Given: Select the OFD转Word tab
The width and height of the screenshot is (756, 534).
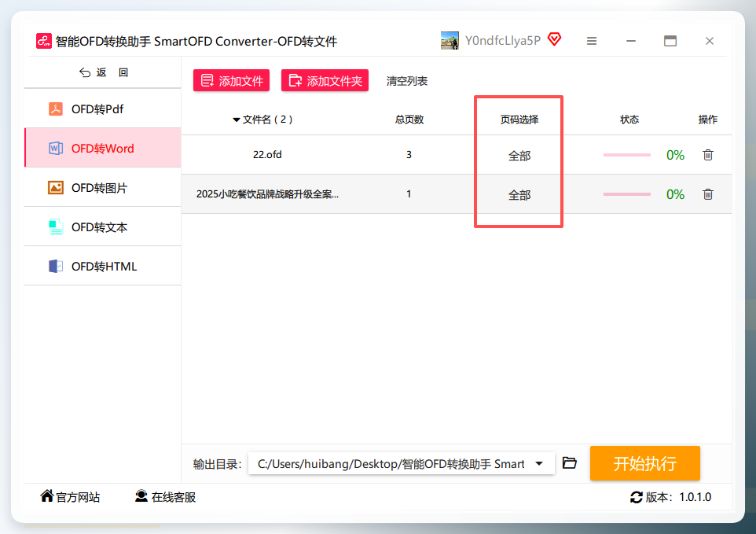Looking at the screenshot, I should coord(103,148).
